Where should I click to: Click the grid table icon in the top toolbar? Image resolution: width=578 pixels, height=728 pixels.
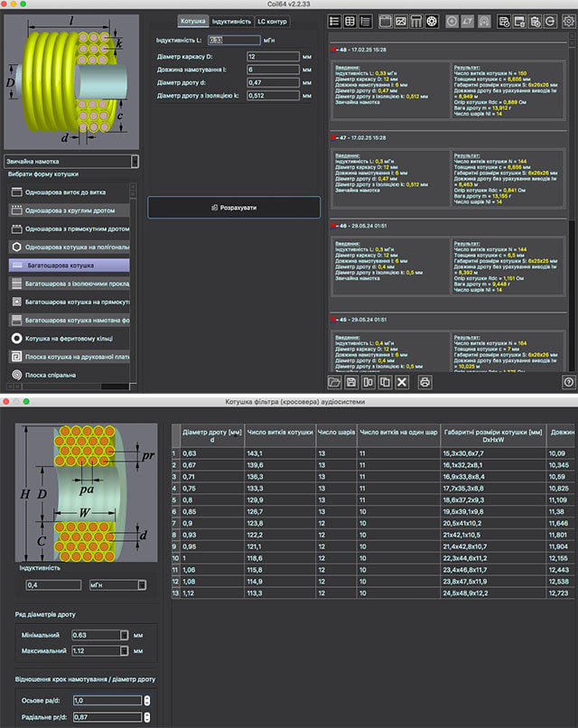coord(350,22)
